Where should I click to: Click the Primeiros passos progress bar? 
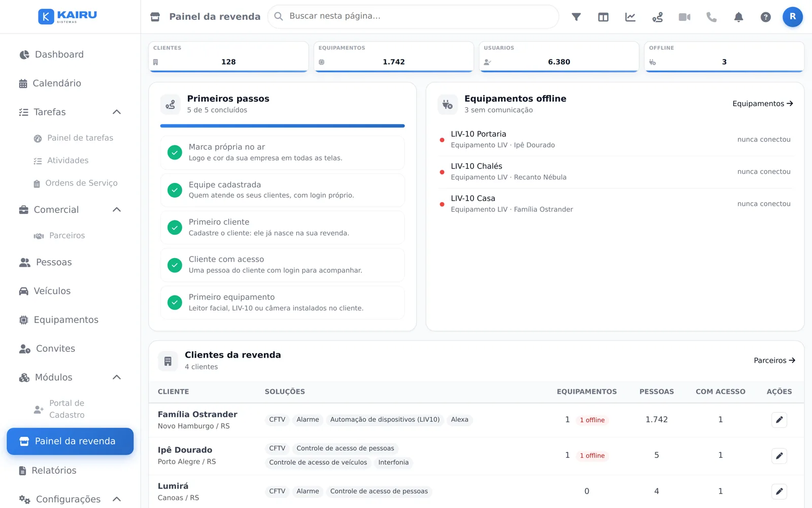(282, 125)
